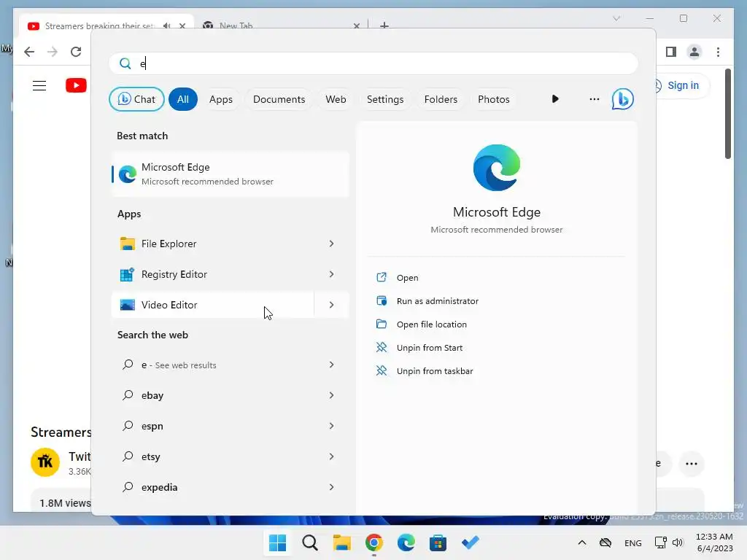Open the Chrome profile avatar

pyautogui.click(x=694, y=52)
